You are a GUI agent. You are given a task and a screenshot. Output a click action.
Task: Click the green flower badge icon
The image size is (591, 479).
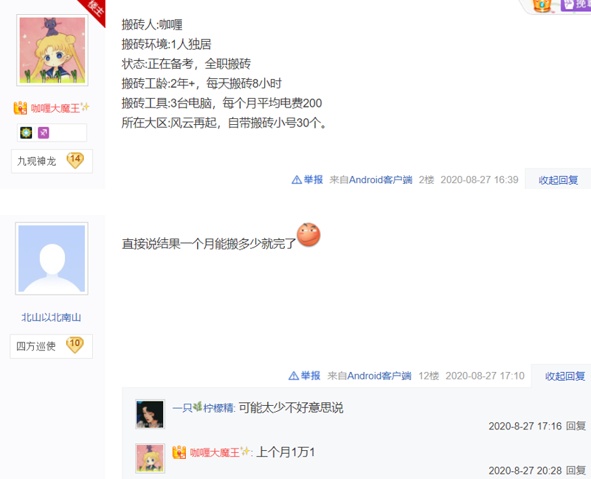pos(26,133)
